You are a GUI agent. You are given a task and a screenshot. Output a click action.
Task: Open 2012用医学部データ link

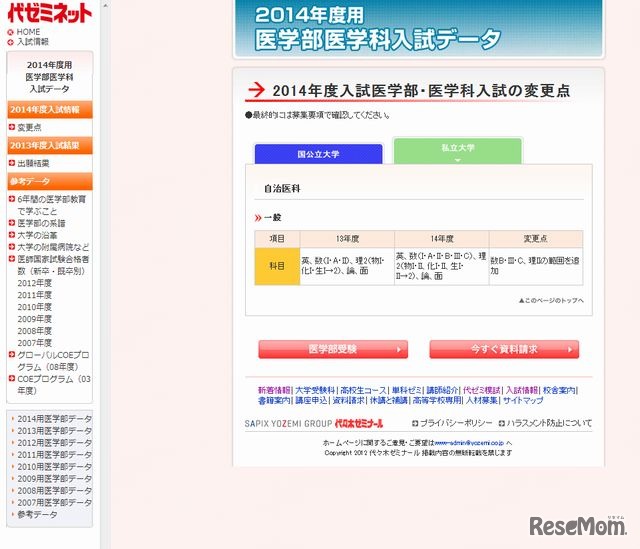(54, 443)
